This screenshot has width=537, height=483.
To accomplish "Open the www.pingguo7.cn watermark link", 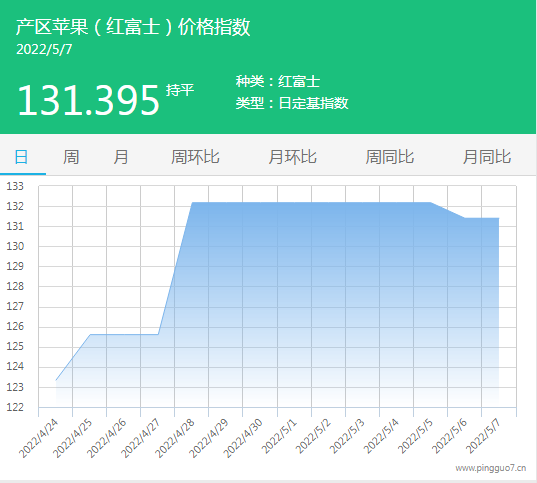I will (490, 468).
